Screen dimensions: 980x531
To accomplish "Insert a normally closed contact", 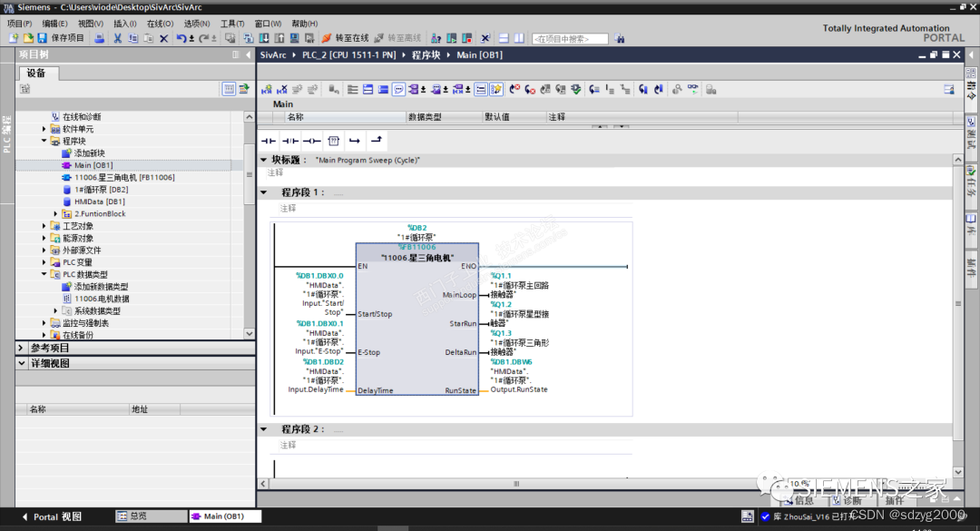I will tap(290, 141).
